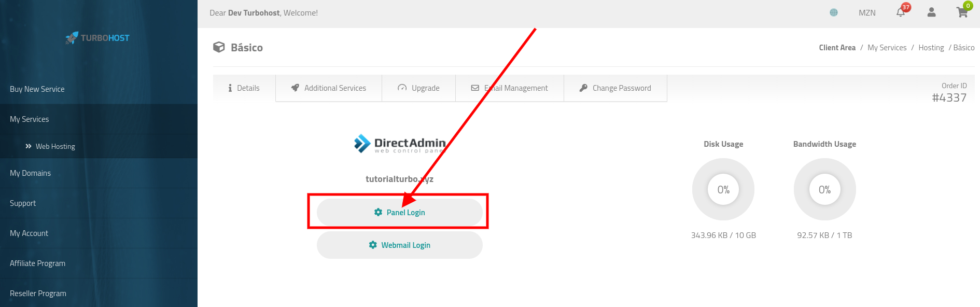Click the globe language icon
980x307 pixels.
(834, 12)
